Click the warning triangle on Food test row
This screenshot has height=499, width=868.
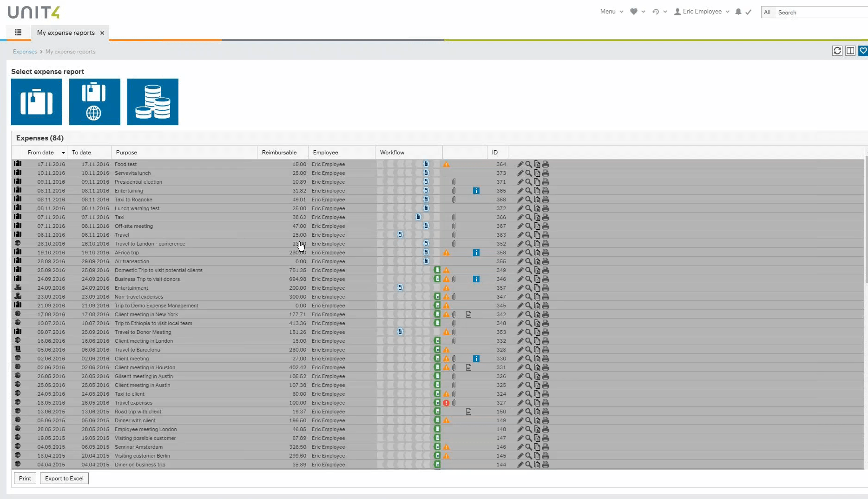[446, 164]
